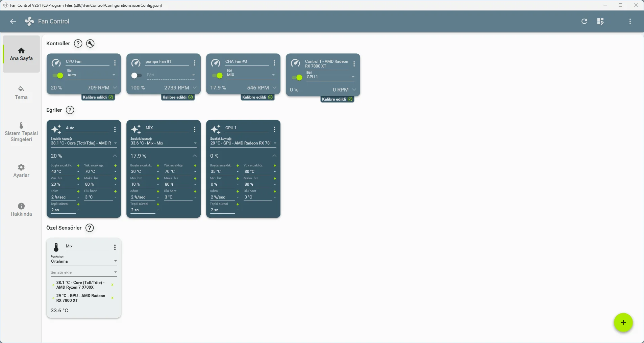
Task: Click MİX curve Ölü bant field
Action: 178,197
